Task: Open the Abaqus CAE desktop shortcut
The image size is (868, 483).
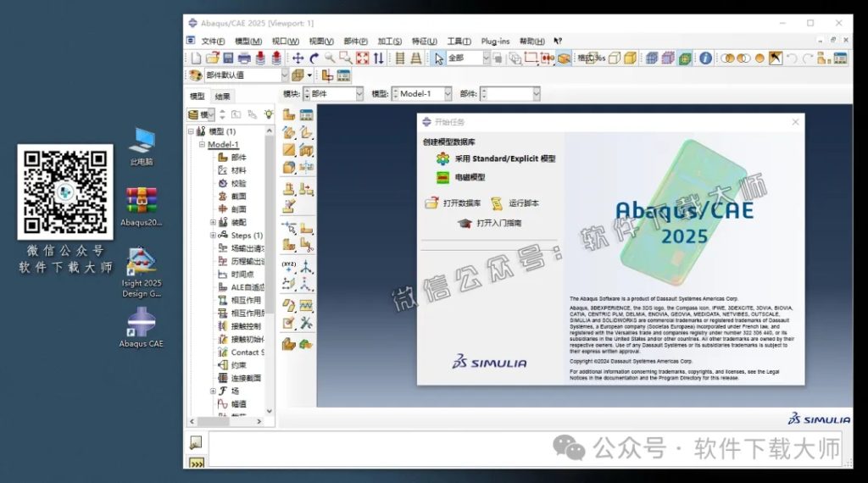Action: coord(142,328)
